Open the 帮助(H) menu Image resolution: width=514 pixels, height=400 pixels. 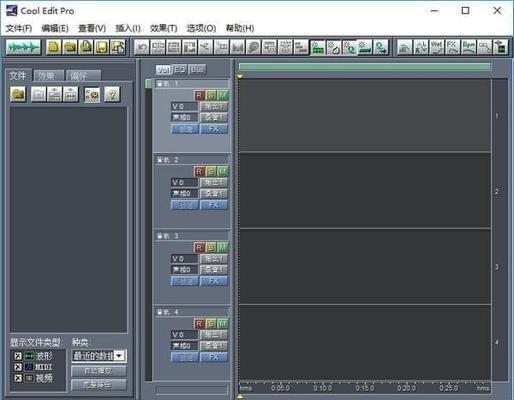[x=240, y=28]
